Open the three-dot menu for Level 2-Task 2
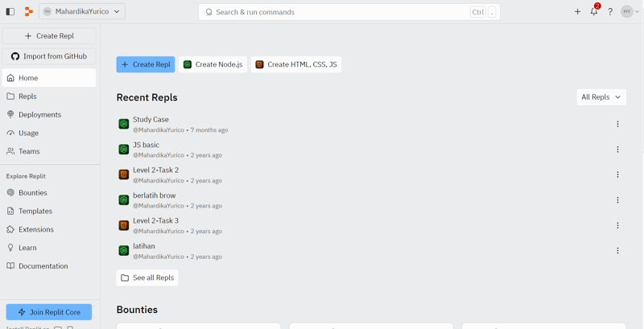 click(x=617, y=175)
